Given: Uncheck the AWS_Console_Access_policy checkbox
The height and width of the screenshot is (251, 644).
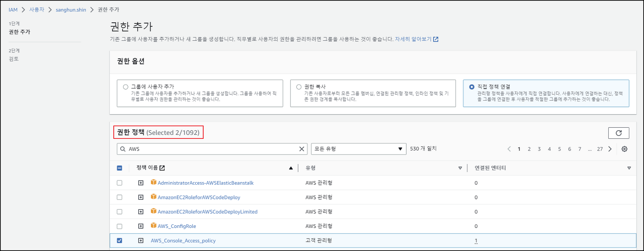Looking at the screenshot, I should (120, 240).
